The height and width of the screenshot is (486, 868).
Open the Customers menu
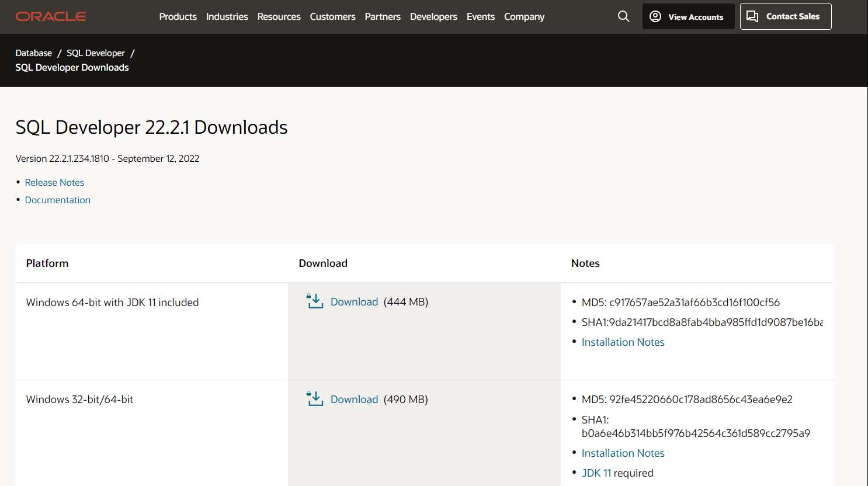coord(332,16)
